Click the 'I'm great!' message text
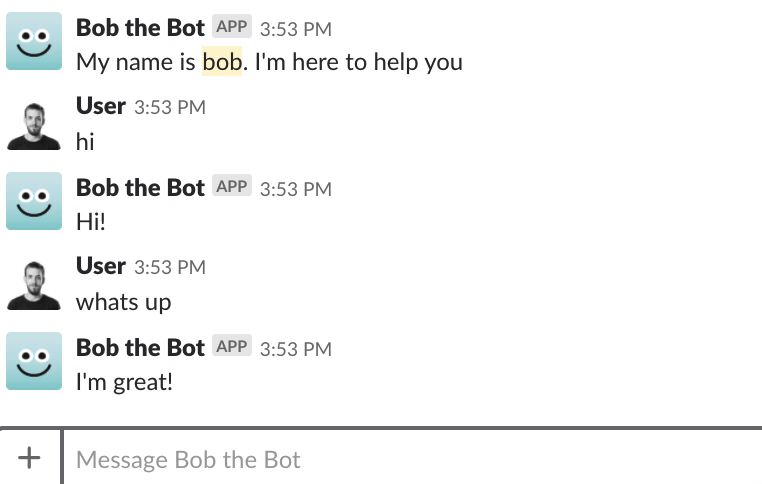762x484 pixels. (x=124, y=381)
